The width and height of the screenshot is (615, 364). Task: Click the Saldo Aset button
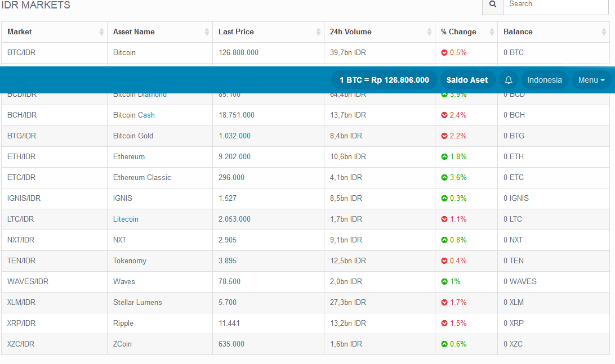pos(467,79)
